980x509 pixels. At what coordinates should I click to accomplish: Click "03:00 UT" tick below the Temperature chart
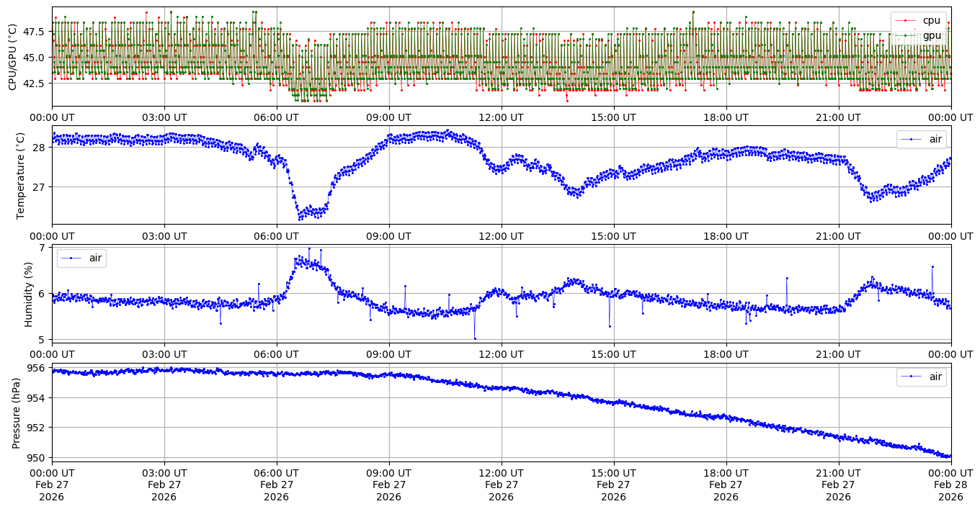(164, 235)
